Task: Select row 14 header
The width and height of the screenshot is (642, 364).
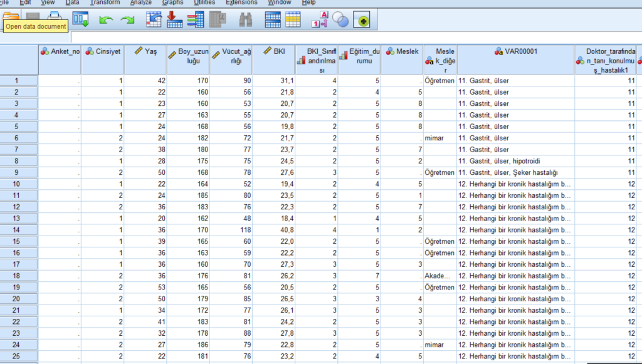Action: click(19, 230)
